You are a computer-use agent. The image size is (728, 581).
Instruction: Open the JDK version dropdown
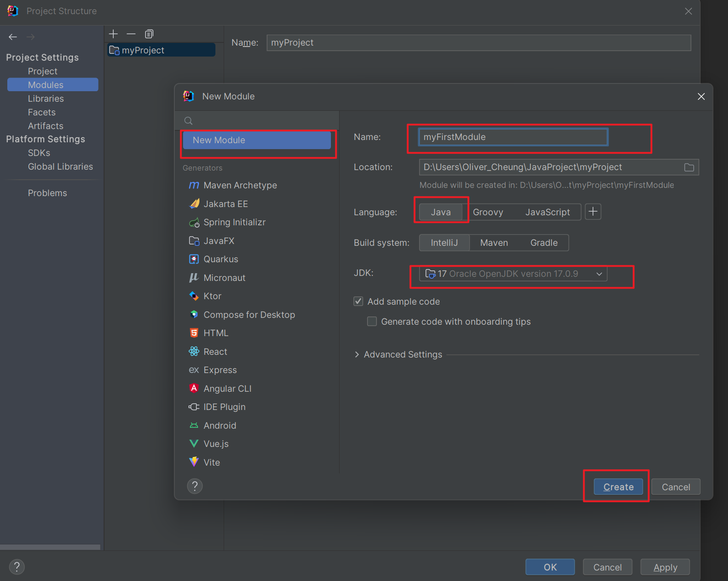(513, 274)
